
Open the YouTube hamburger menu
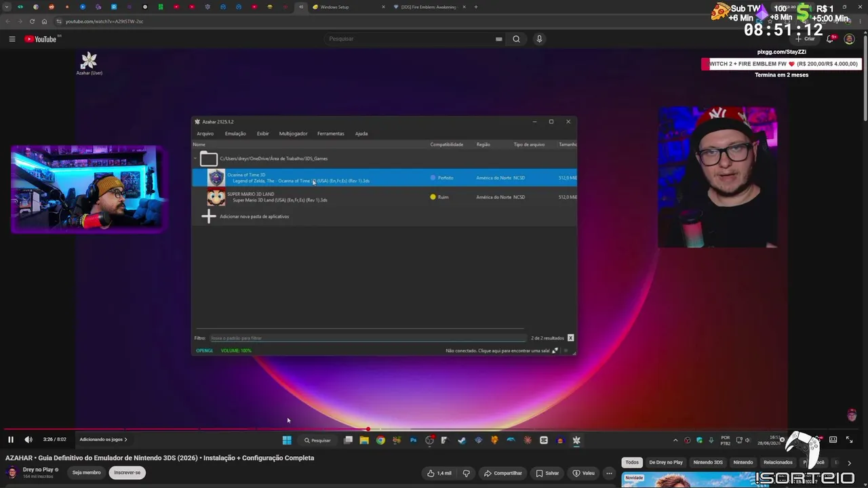(x=12, y=39)
